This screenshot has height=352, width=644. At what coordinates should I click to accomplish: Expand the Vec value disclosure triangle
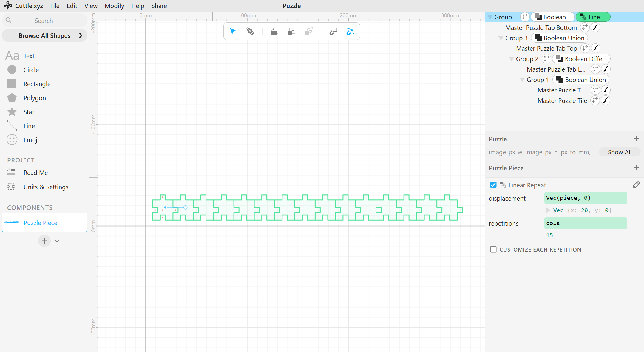pyautogui.click(x=548, y=210)
